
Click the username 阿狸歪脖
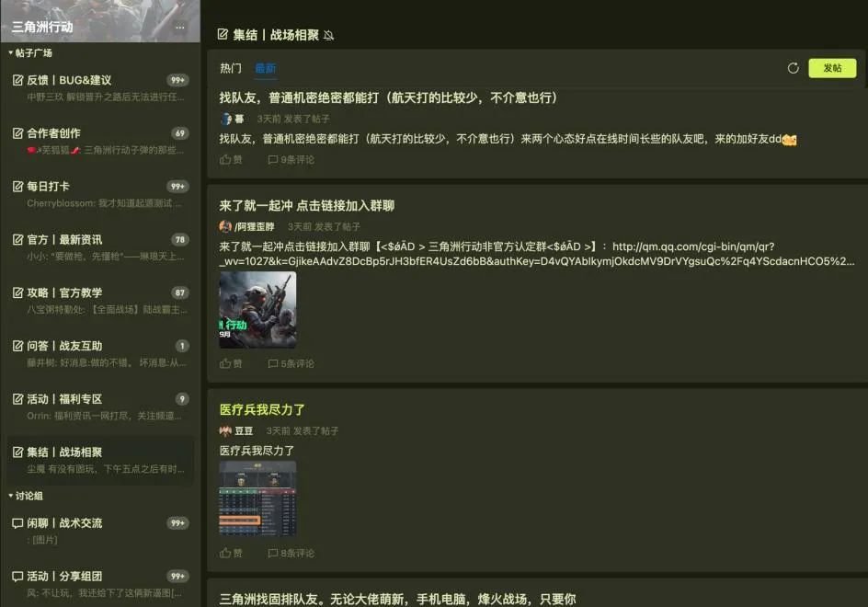(x=255, y=226)
